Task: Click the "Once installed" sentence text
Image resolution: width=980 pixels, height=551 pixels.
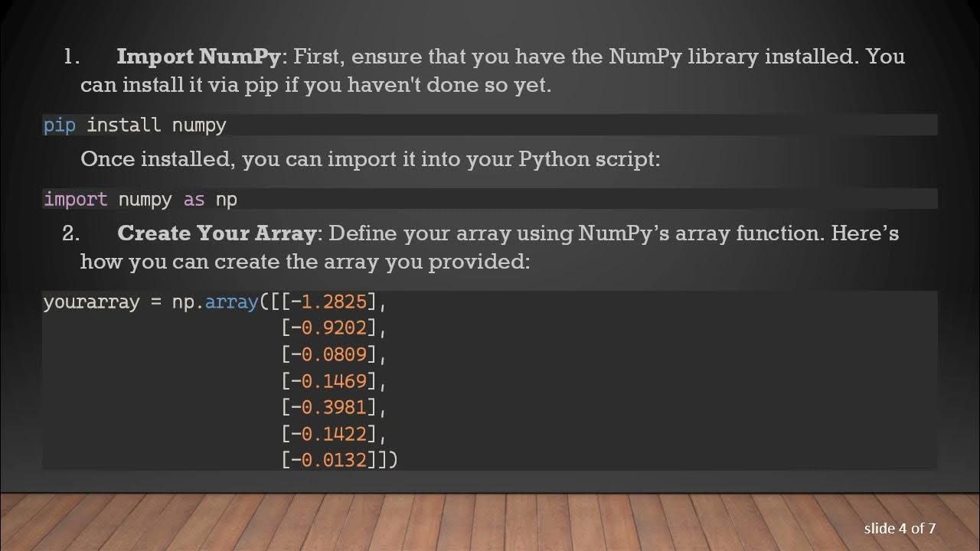Action: tap(370, 159)
